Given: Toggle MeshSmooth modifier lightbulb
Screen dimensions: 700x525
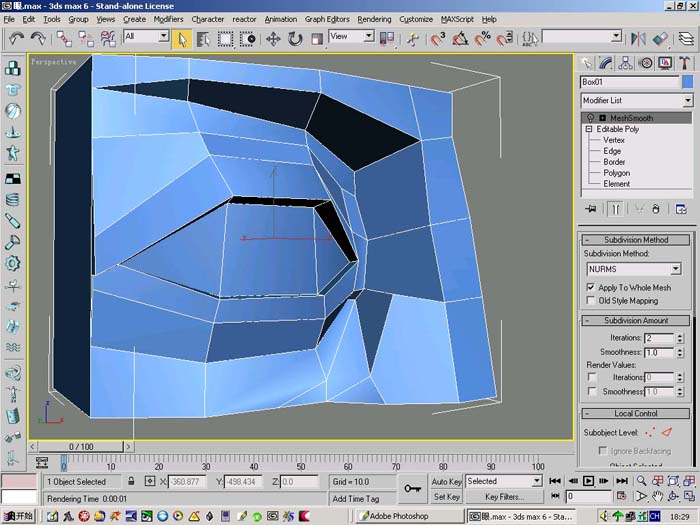Looking at the screenshot, I should click(590, 118).
